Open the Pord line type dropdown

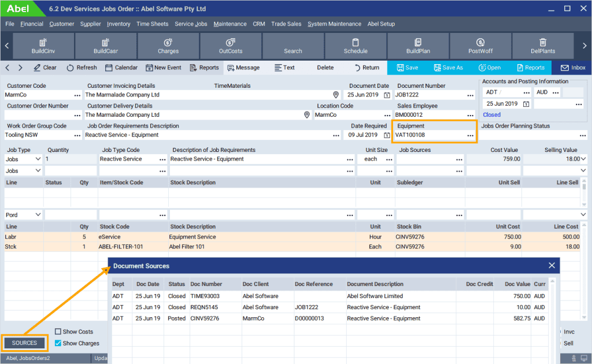click(x=38, y=215)
